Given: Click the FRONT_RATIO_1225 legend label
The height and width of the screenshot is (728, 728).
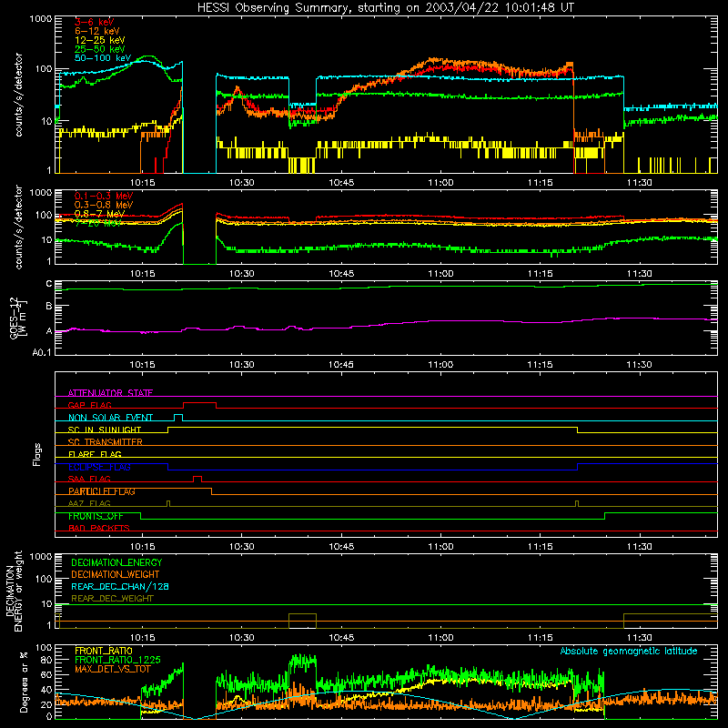Looking at the screenshot, I should [x=117, y=660].
